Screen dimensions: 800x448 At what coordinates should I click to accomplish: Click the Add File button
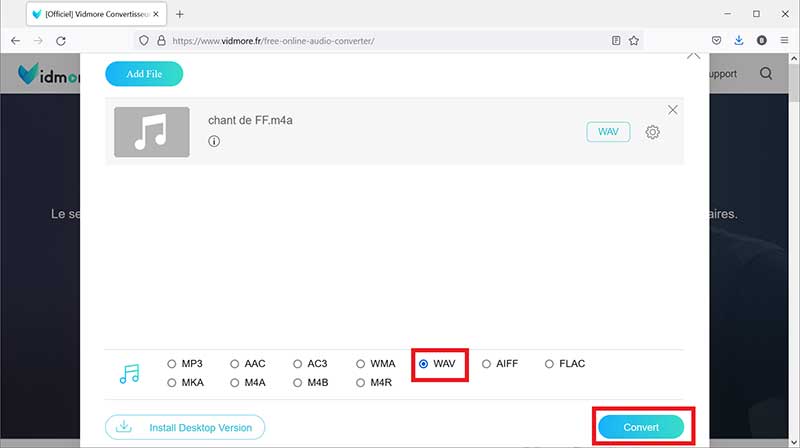(144, 74)
